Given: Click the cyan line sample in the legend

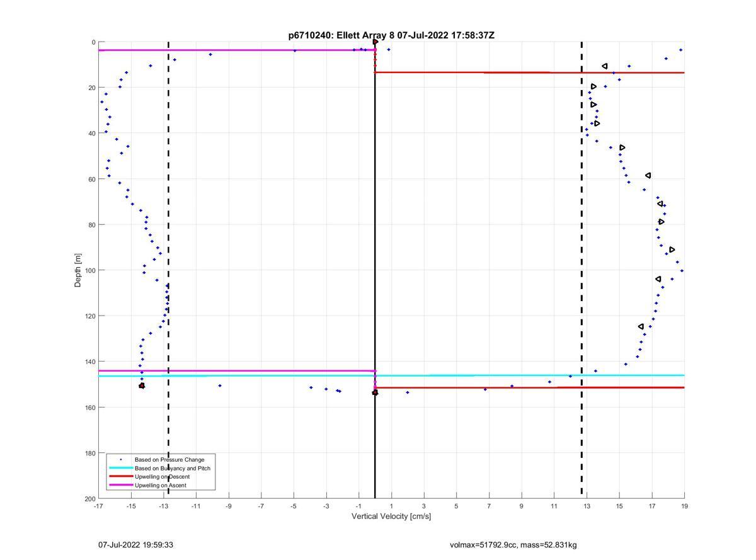Looking at the screenshot, I should coord(120,468).
